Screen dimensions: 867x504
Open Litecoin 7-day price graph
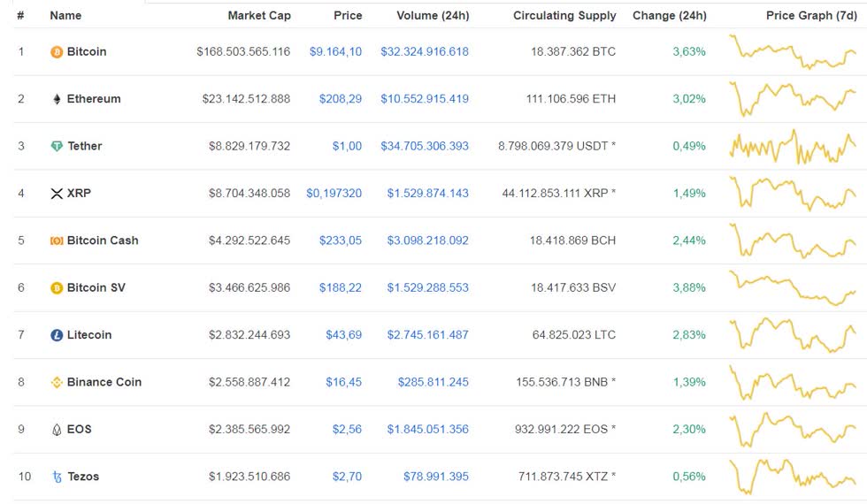(793, 335)
